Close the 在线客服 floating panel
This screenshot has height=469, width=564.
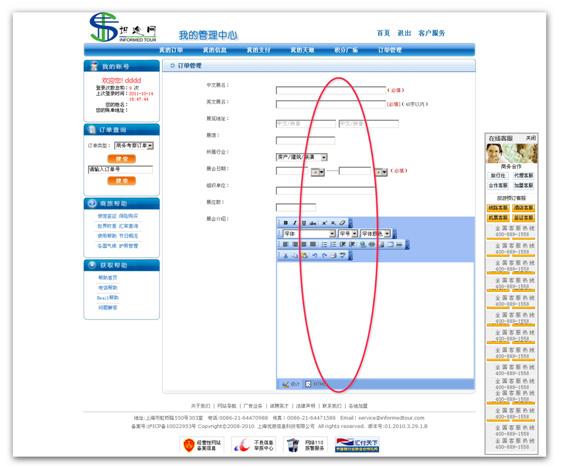531,138
